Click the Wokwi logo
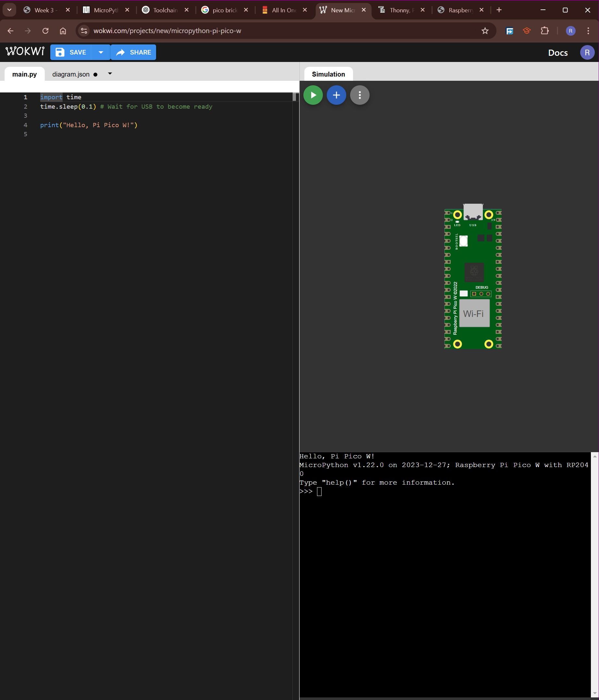 [25, 51]
